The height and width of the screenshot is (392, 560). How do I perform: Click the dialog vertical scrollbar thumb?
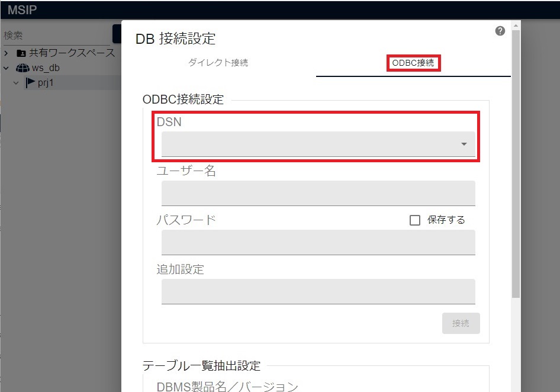516,164
